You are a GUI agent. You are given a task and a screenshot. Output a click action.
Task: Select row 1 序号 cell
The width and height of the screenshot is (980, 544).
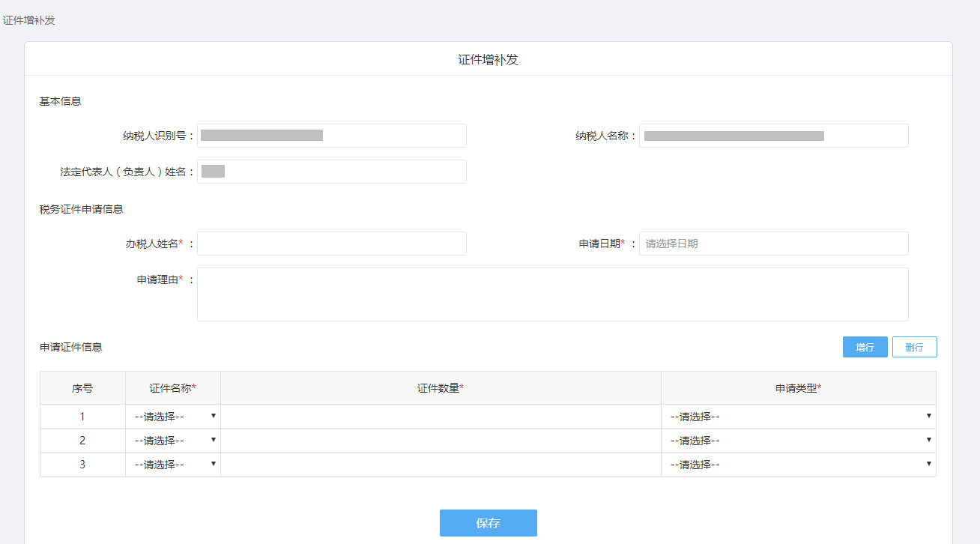[82, 417]
